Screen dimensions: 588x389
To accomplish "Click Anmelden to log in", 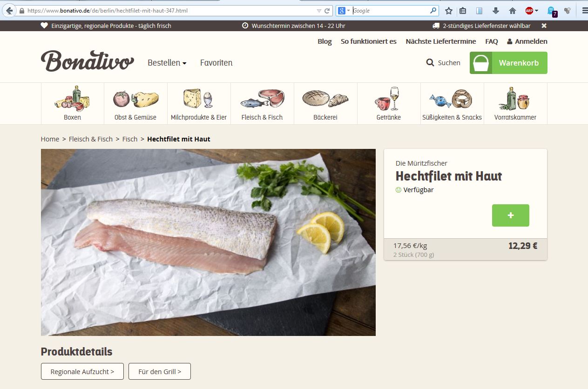I will point(527,41).
